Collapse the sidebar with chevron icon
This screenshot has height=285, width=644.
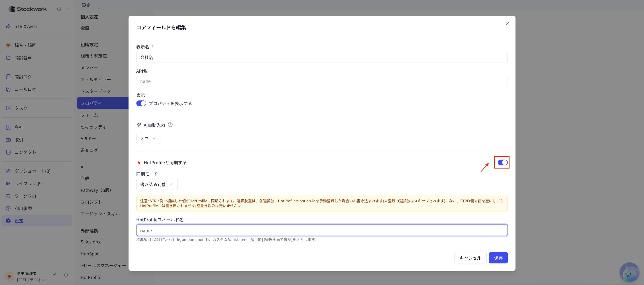pos(68,9)
